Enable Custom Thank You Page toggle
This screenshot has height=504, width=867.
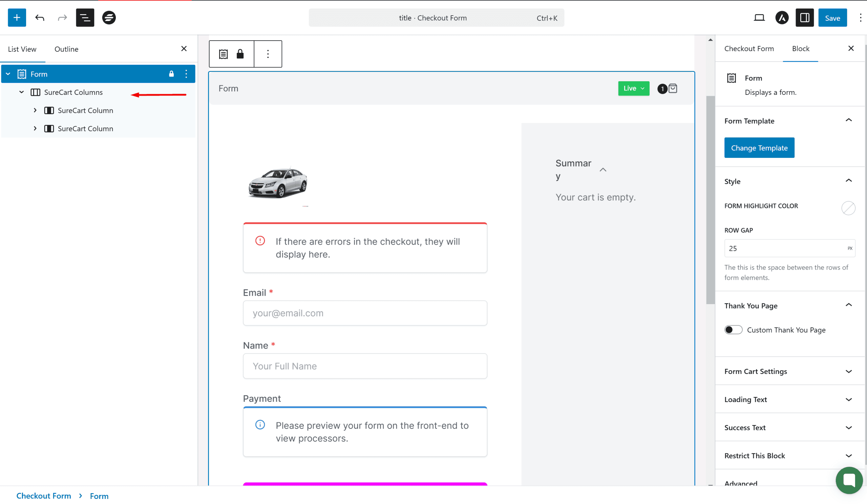pyautogui.click(x=733, y=330)
